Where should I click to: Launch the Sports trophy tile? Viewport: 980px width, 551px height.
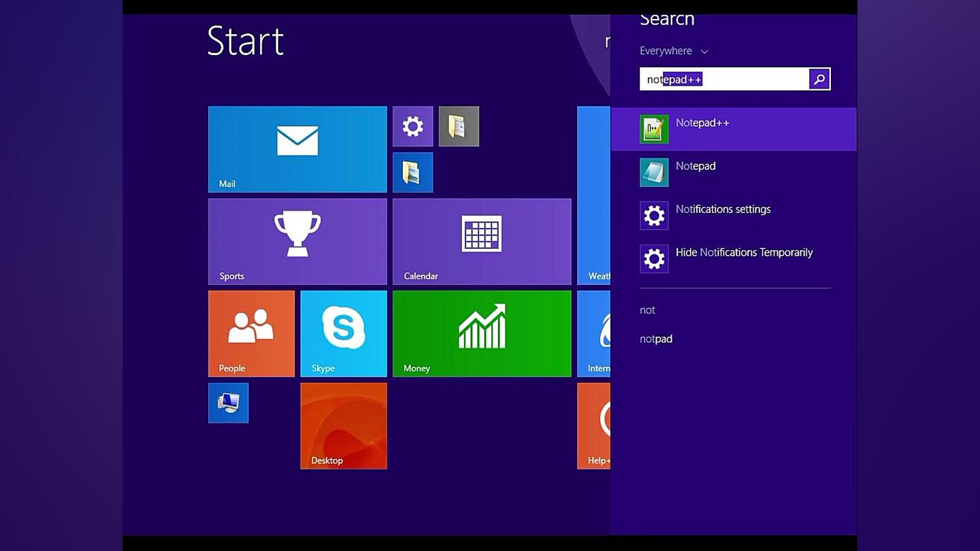[x=297, y=241]
